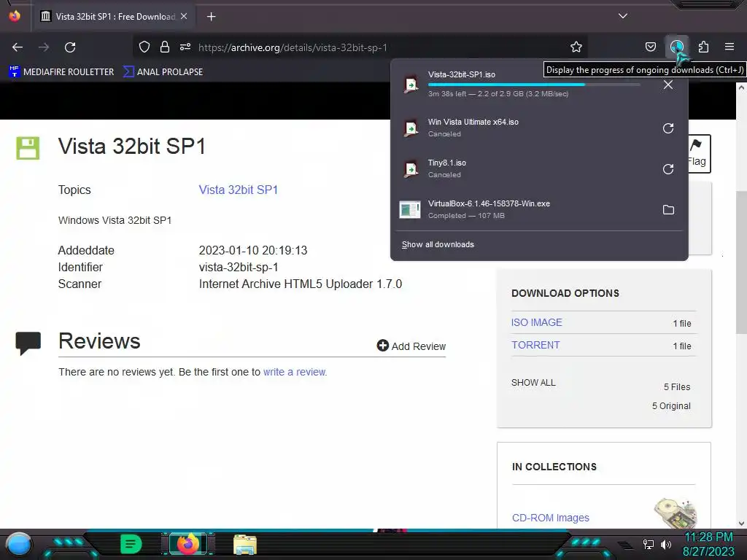Click the Vista-32bit-SP1.iso download progress bar
Screen dimensions: 747x560
pyautogui.click(x=533, y=85)
